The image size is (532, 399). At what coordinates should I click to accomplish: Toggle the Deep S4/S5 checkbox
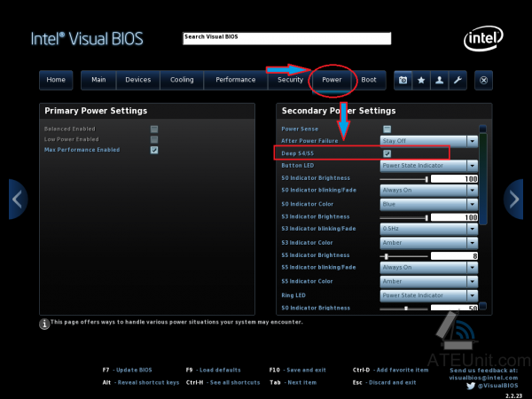tap(387, 153)
